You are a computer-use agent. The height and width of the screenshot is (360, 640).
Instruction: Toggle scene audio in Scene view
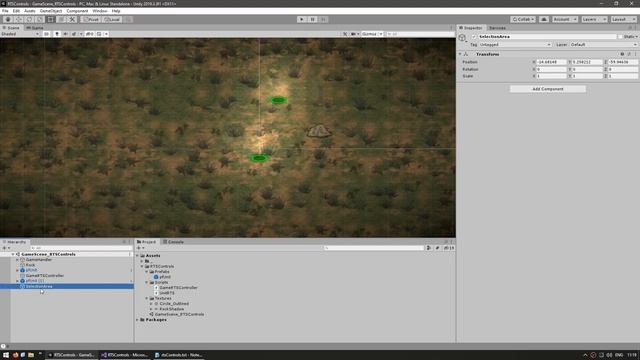coord(65,34)
